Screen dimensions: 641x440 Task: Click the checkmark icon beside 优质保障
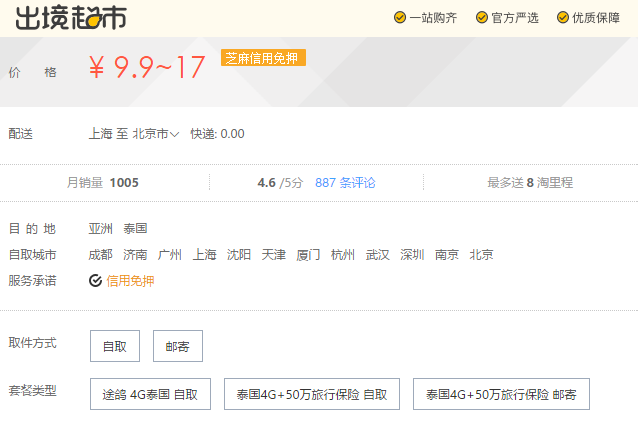563,18
